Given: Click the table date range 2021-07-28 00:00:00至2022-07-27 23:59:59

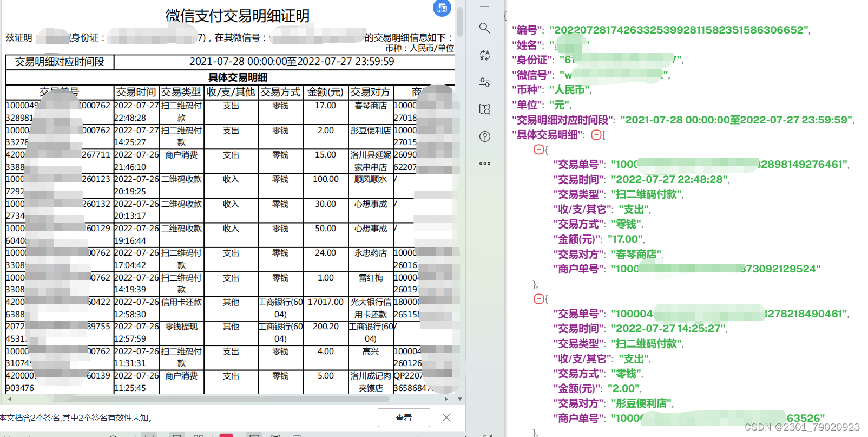Looking at the screenshot, I should [x=292, y=62].
